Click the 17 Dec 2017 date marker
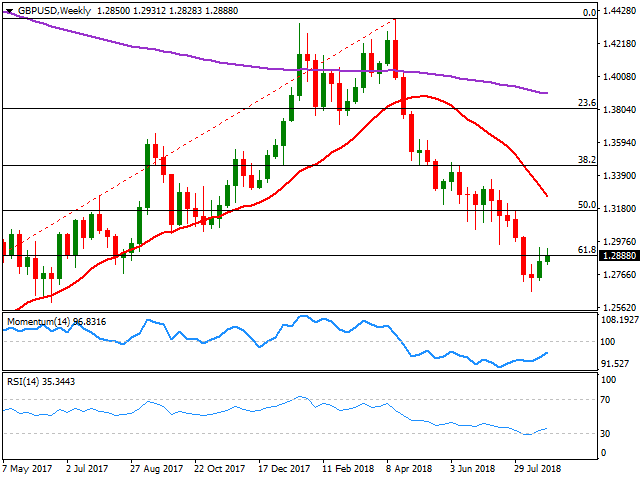Screen dimensions: 640x480 pos(283,468)
